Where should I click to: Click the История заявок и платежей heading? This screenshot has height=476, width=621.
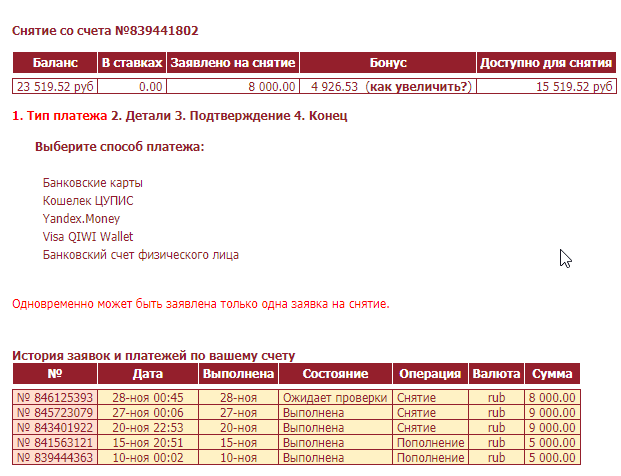click(x=154, y=356)
